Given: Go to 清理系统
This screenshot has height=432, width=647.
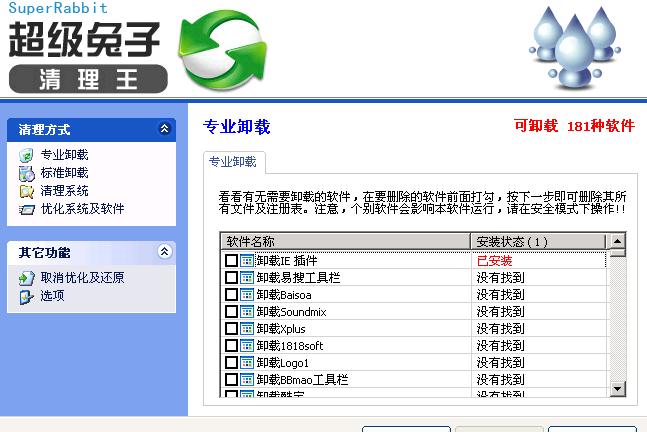Looking at the screenshot, I should click(64, 191).
